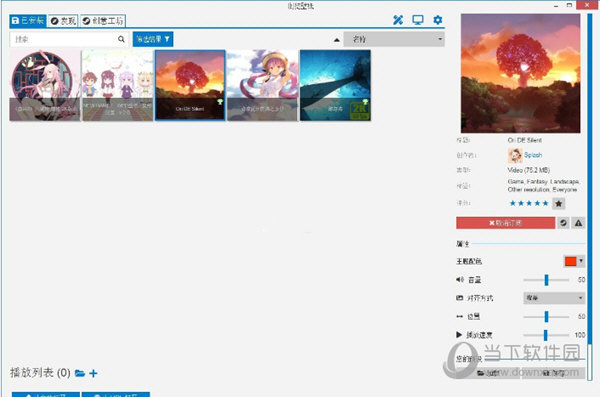Click the speaker volume icon
This screenshot has height=397, width=600.
point(460,280)
